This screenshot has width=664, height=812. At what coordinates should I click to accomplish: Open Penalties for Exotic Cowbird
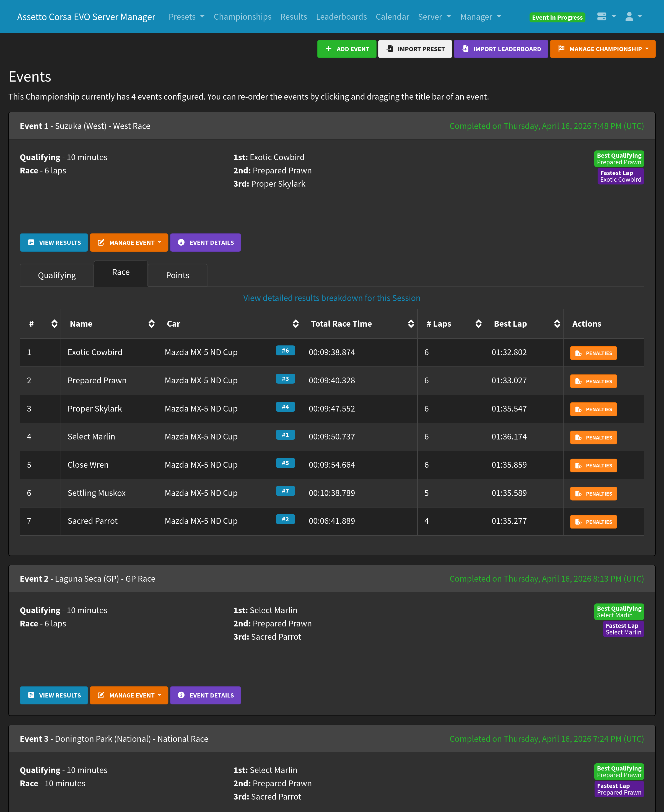tap(593, 353)
